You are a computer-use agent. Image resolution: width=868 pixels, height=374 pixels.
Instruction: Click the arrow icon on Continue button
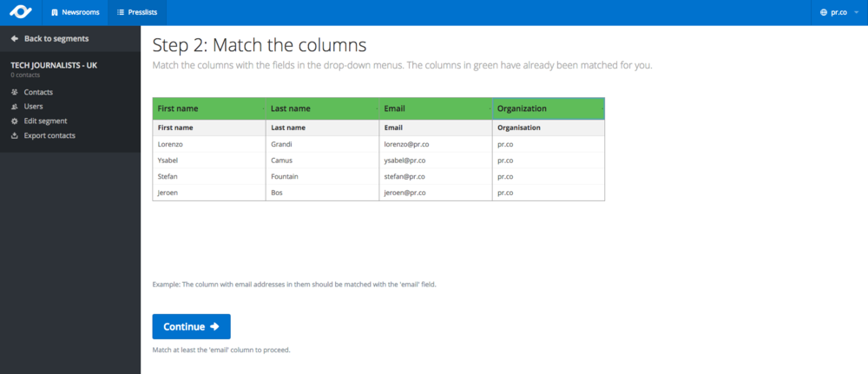(214, 326)
